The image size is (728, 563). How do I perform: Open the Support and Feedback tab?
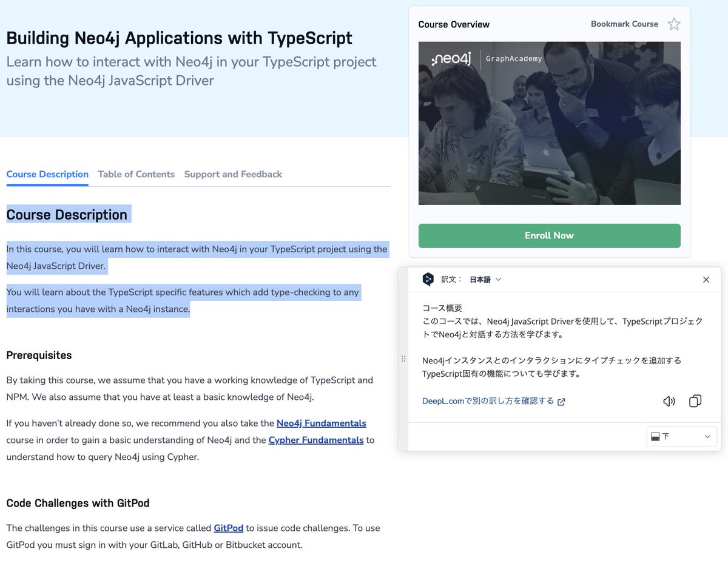[233, 174]
